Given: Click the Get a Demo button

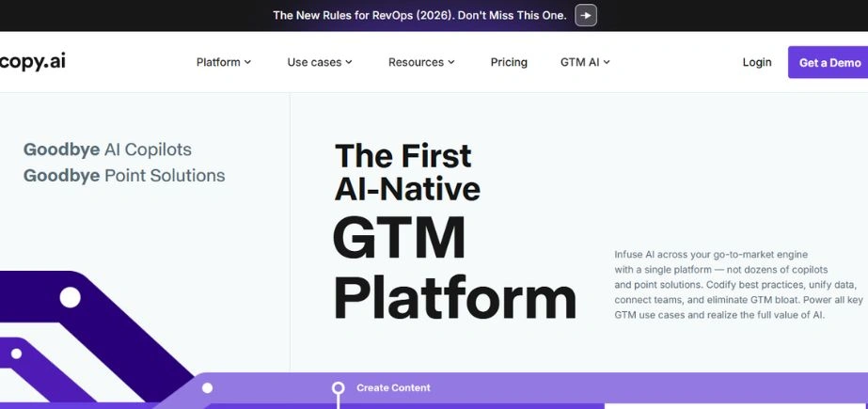Looking at the screenshot, I should (829, 63).
